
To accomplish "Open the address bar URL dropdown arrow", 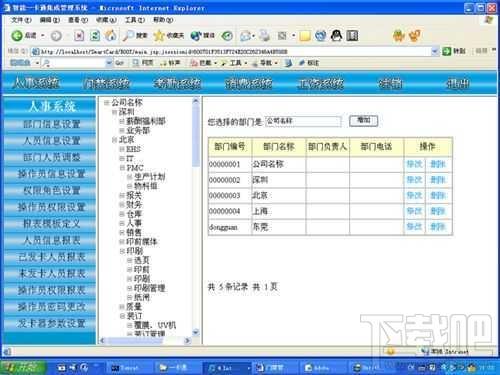I will pyautogui.click(x=435, y=51).
